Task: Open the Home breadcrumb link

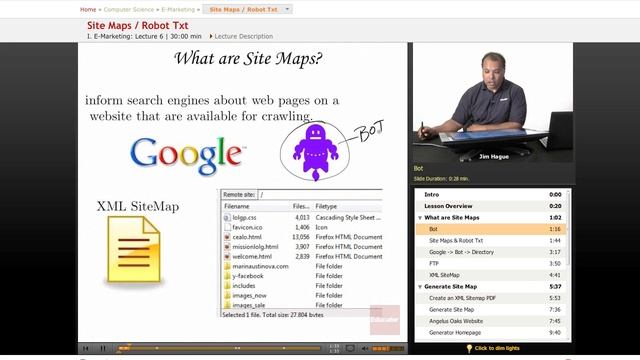Action: coord(88,9)
